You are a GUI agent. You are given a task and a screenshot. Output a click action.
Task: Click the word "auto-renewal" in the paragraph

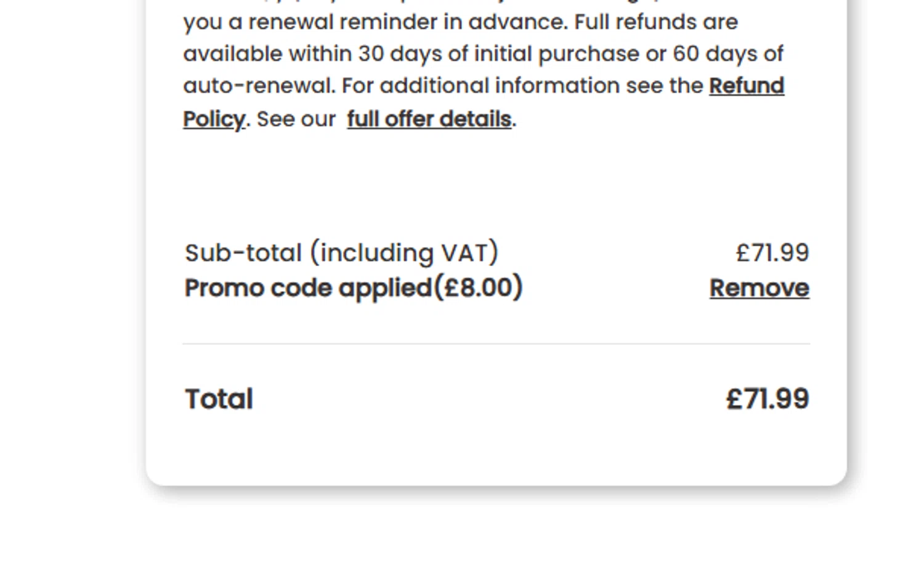pyautogui.click(x=259, y=86)
